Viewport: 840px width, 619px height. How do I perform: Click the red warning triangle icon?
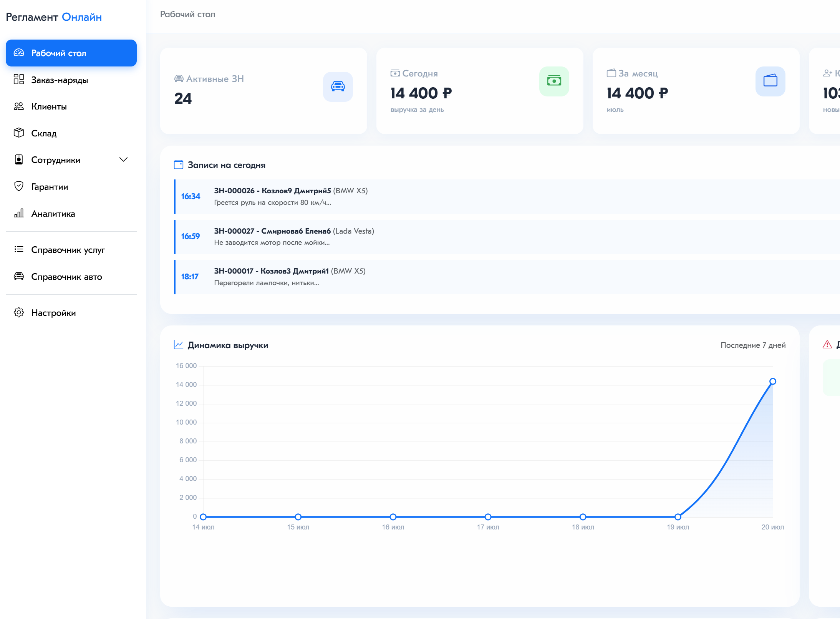coord(827,345)
